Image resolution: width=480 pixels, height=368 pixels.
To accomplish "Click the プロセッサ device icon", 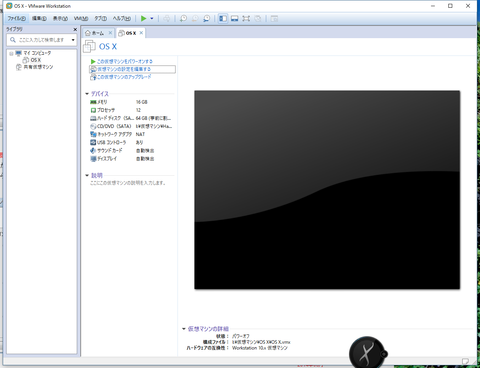I will 93,110.
